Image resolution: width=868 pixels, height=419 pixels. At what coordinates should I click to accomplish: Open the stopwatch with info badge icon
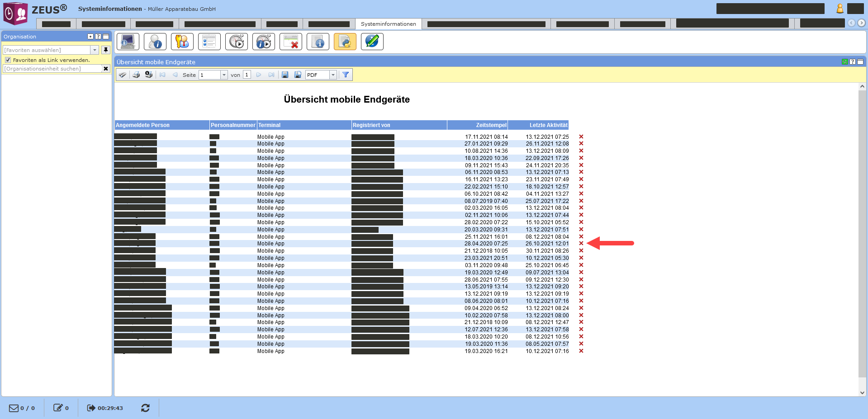click(264, 42)
